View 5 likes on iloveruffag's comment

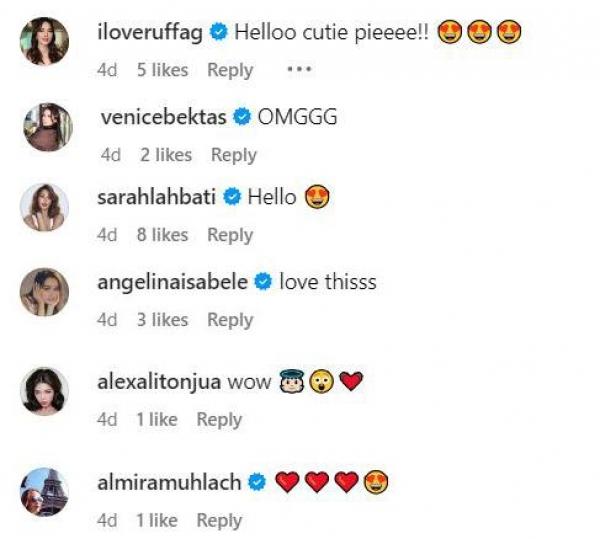(x=162, y=70)
